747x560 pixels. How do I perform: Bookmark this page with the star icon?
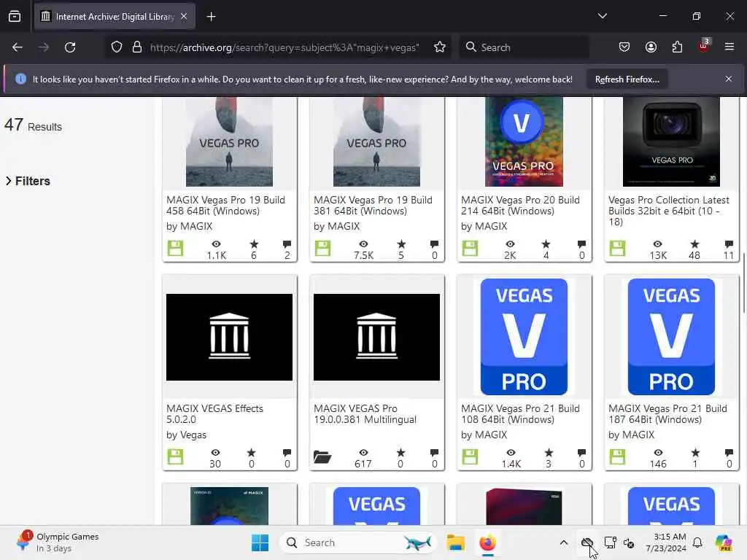tap(440, 47)
